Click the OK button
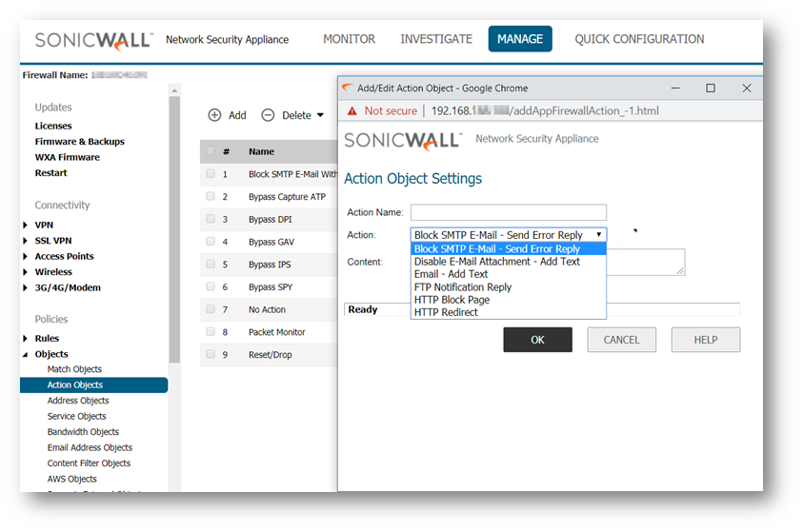The width and height of the screenshot is (803, 532). pos(538,340)
